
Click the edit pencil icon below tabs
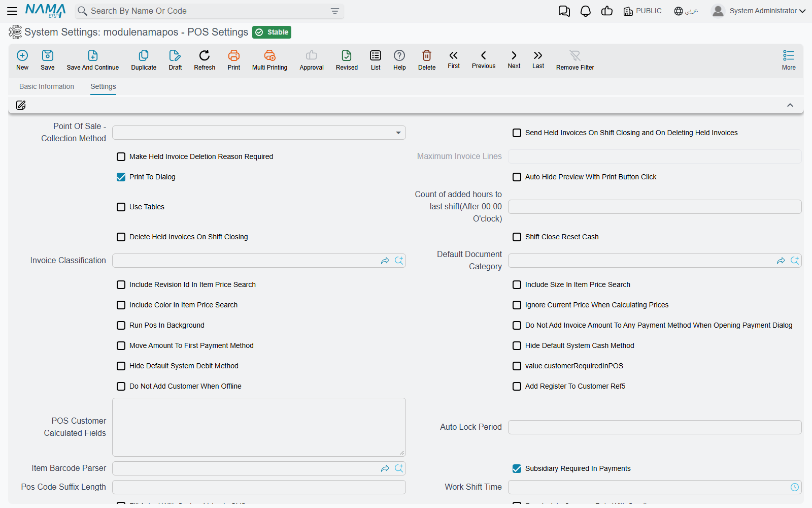tap(21, 105)
